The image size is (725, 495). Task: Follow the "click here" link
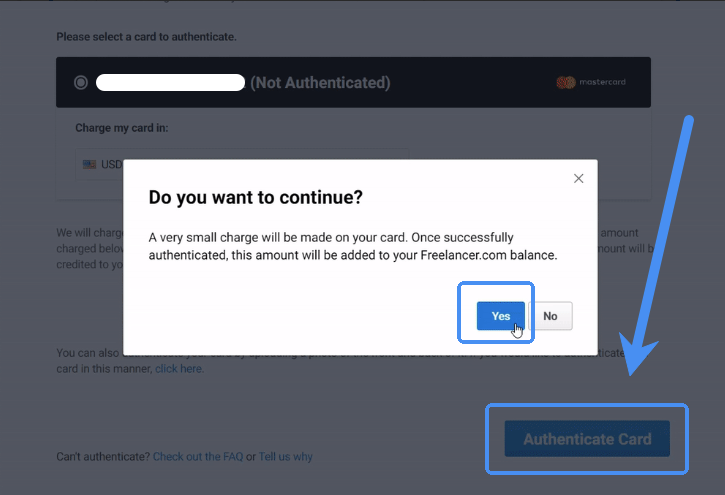[x=179, y=369]
